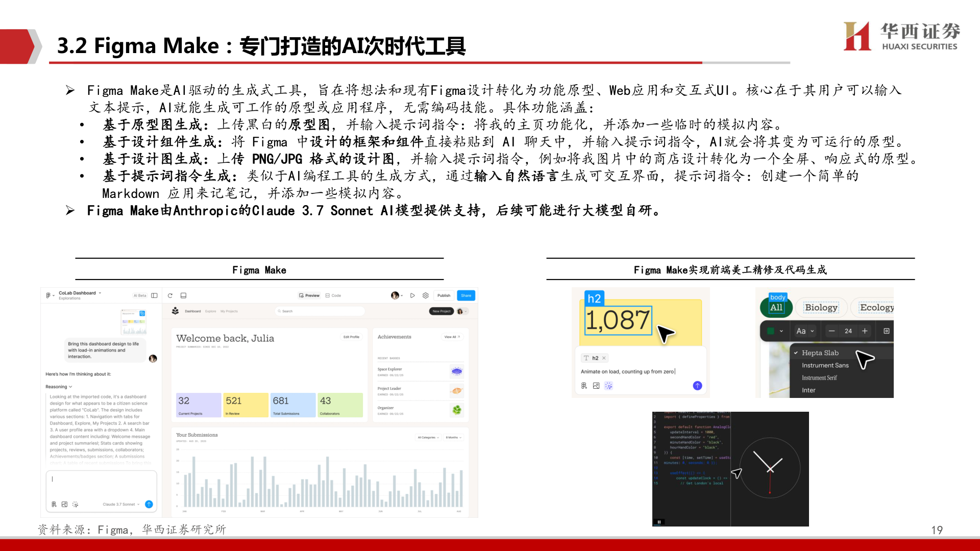
Task: Expand the All Categories dropdown in Your Submissions
Action: pyautogui.click(x=428, y=437)
